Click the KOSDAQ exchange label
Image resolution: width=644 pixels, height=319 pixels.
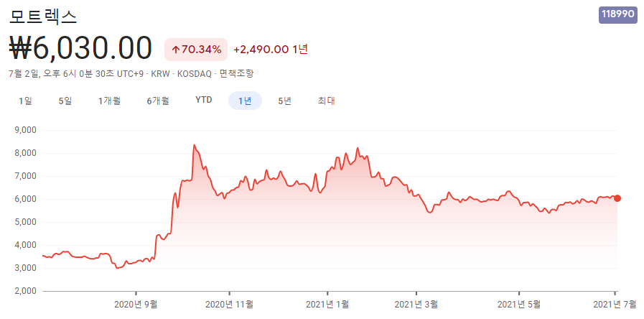(195, 74)
